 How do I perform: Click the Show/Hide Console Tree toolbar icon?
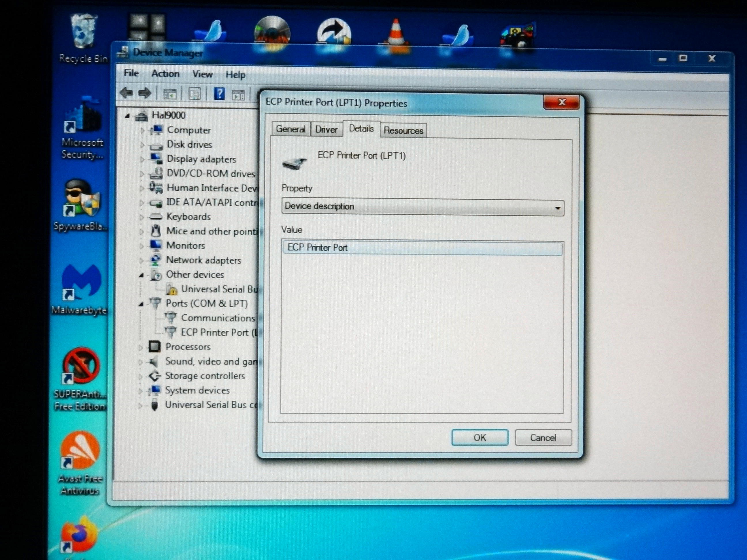coord(169,94)
